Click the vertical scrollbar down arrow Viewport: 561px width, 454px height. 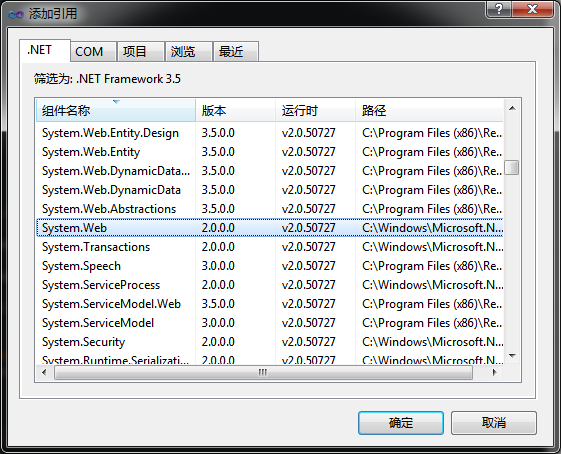pos(512,356)
